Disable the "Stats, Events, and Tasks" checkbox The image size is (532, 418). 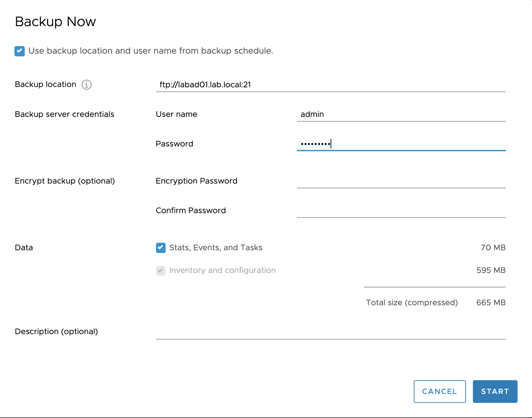coord(160,247)
